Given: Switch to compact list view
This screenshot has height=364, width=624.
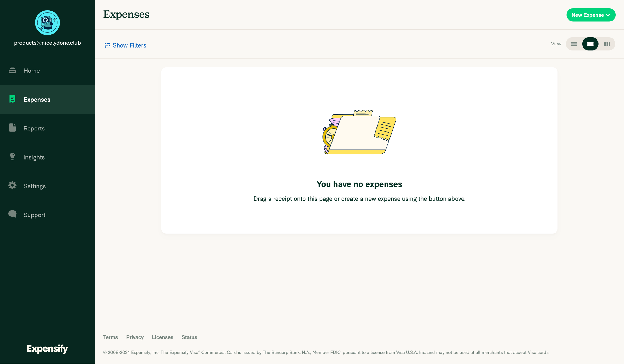Looking at the screenshot, I should click(x=574, y=44).
